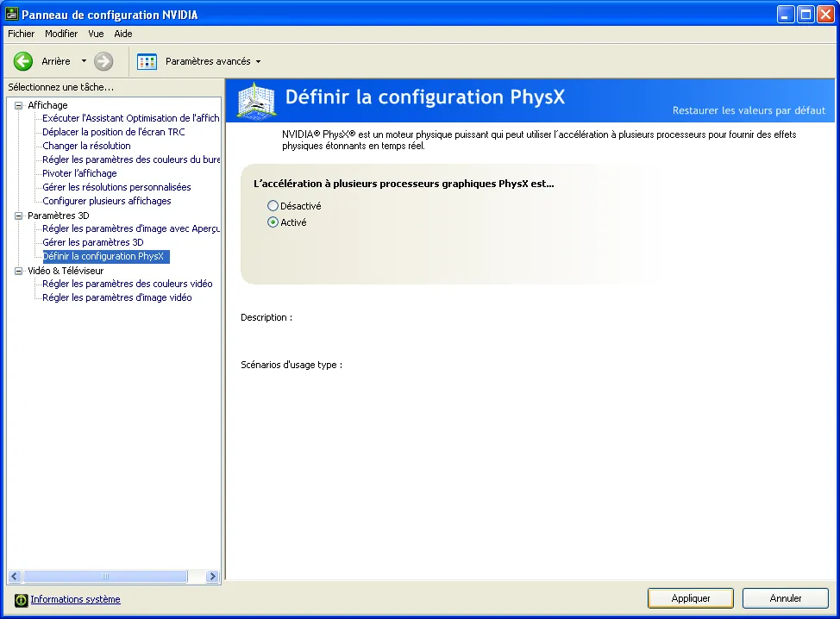The width and height of the screenshot is (840, 619).
Task: Click the Paramètres avancés view icon
Action: [147, 61]
